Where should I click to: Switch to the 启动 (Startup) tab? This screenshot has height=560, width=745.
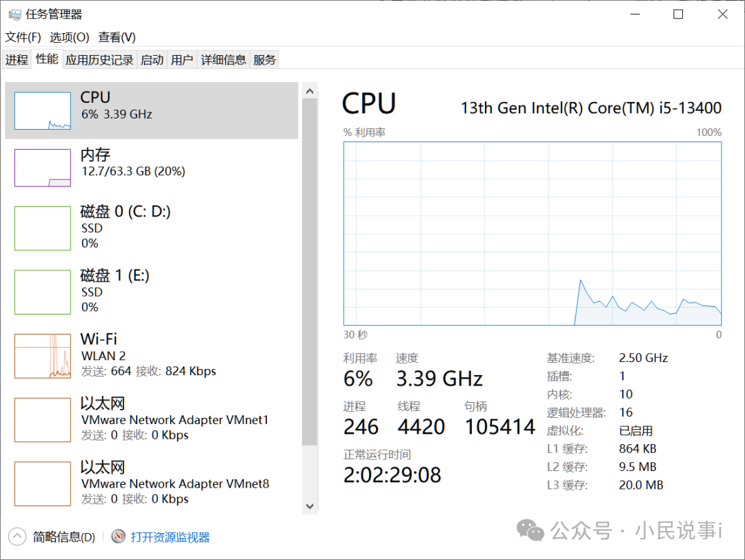pyautogui.click(x=152, y=60)
